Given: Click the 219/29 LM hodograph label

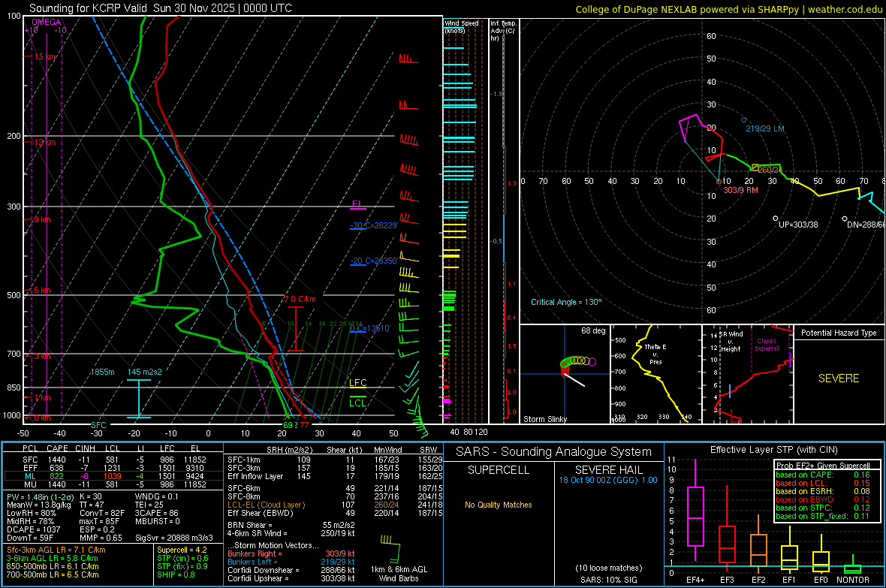Looking at the screenshot, I should 765,128.
